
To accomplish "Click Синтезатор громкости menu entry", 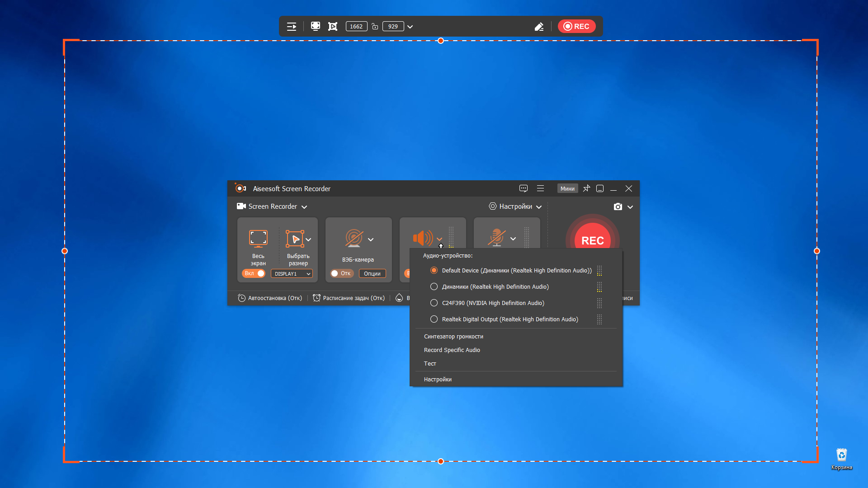I will (453, 336).
